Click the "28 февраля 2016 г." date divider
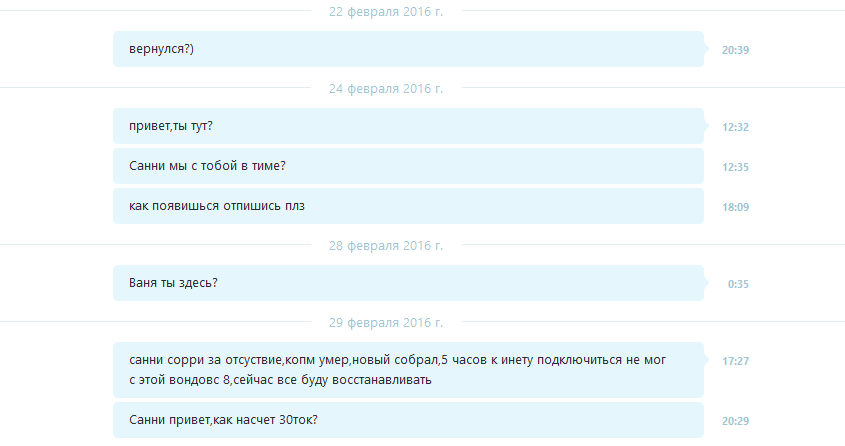845x446 pixels. [x=386, y=246]
